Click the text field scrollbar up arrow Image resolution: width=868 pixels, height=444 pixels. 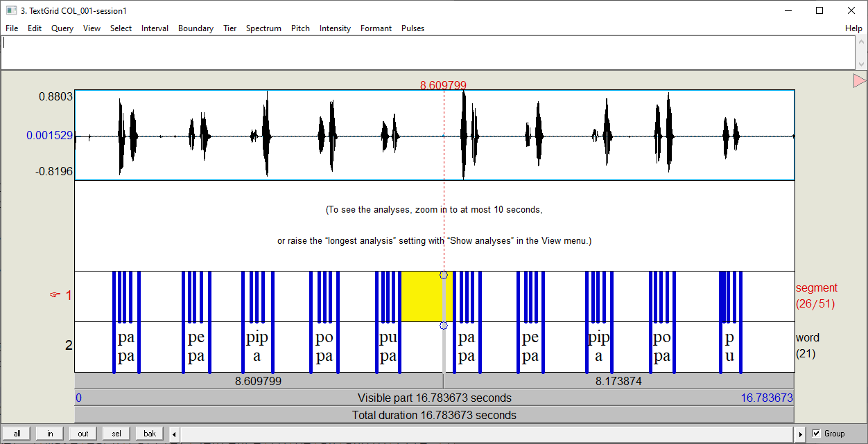tap(860, 42)
